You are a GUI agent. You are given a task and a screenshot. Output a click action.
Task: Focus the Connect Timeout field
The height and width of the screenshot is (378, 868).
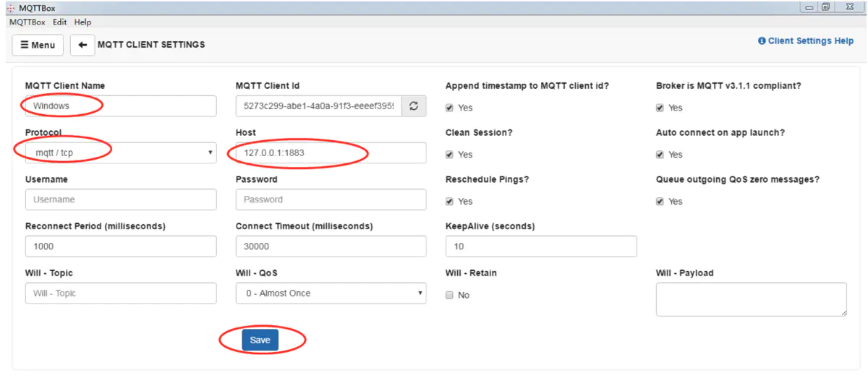point(331,246)
